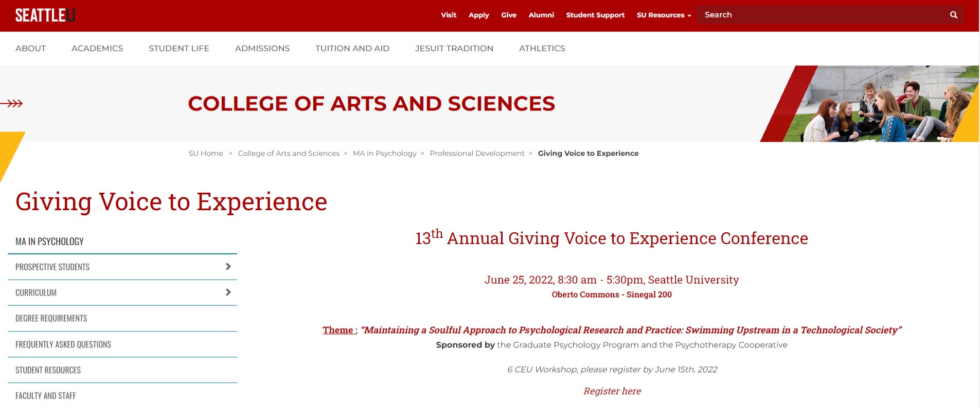Image resolution: width=980 pixels, height=408 pixels.
Task: Expand the Curriculum submenu chevron
Action: (228, 292)
